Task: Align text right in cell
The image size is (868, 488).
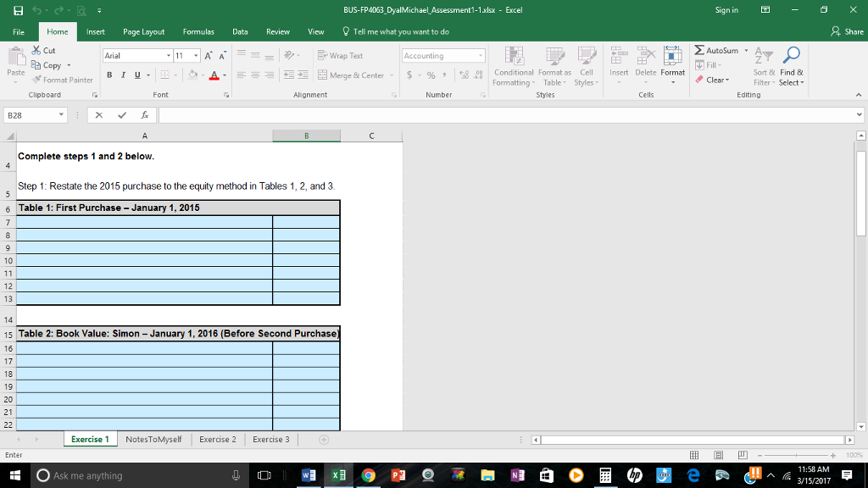Action: pos(269,75)
